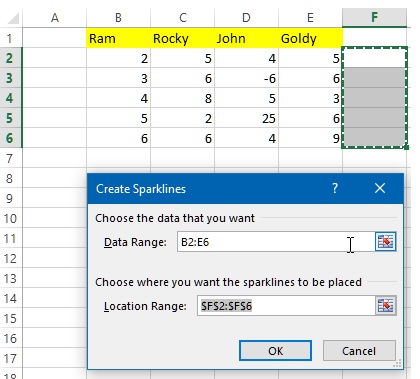Select column E header
Screen dimensions: 420x379
310,18
